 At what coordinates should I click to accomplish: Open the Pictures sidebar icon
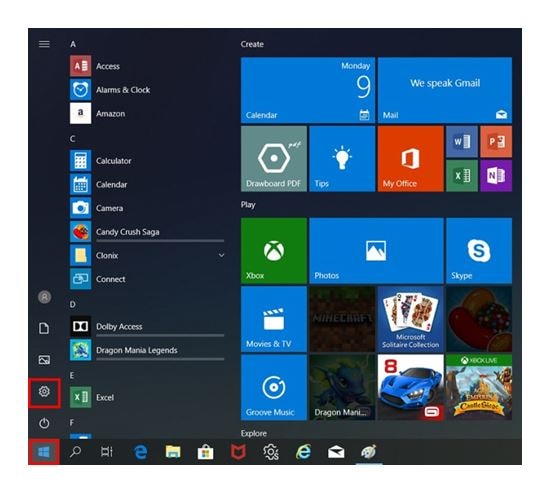(44, 360)
